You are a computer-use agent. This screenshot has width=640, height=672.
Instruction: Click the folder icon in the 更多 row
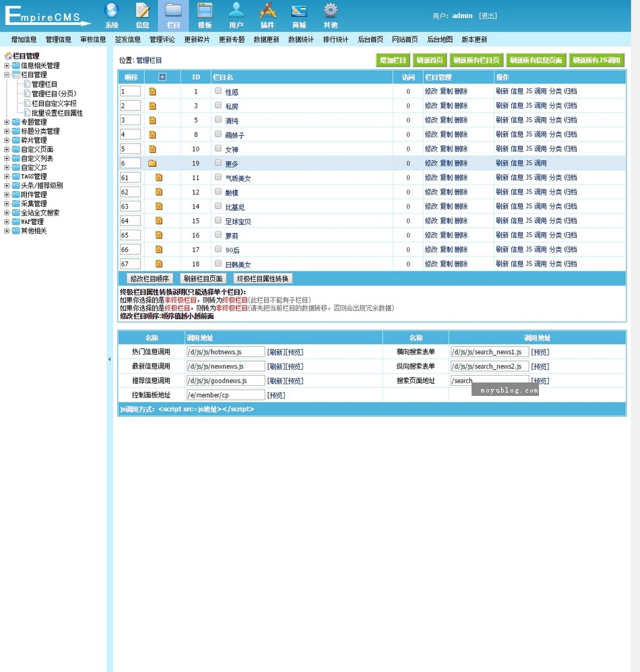(152, 163)
